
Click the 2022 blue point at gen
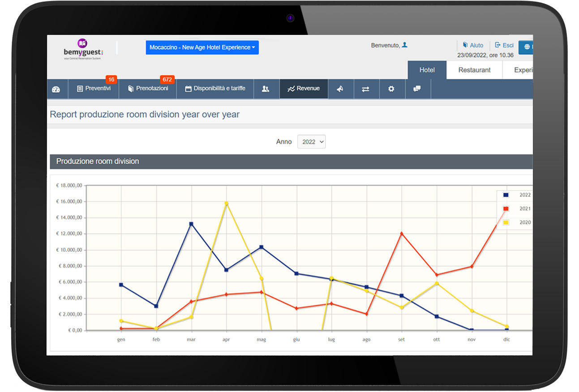click(x=121, y=285)
